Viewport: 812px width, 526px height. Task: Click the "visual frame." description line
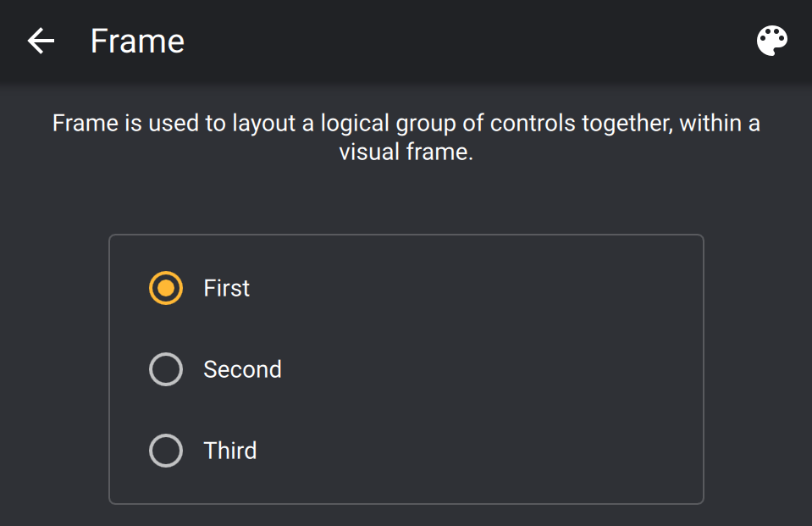click(x=406, y=153)
